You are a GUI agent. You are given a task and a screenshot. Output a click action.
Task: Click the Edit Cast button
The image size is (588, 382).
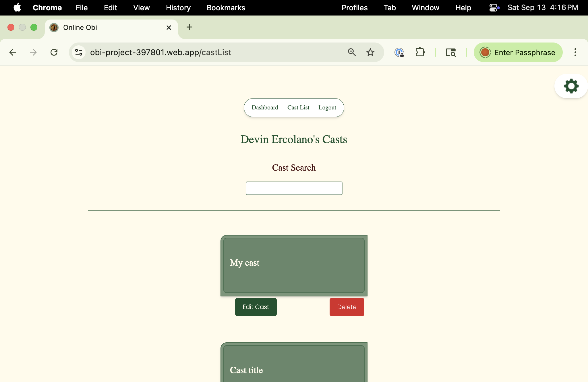256,307
